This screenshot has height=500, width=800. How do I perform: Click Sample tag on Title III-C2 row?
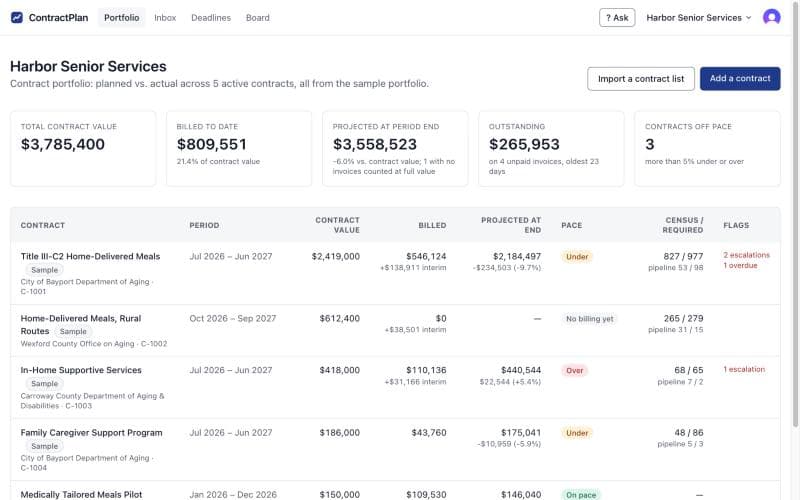(x=44, y=270)
